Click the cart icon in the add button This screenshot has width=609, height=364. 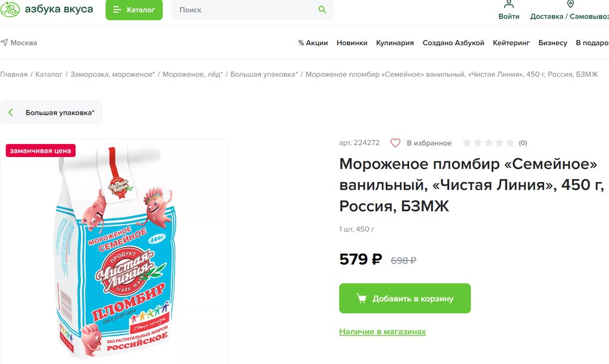361,299
